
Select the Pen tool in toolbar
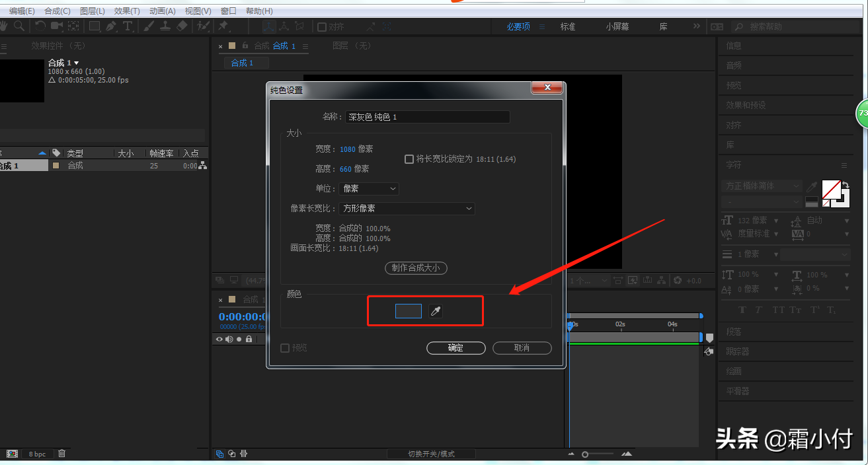tap(110, 26)
